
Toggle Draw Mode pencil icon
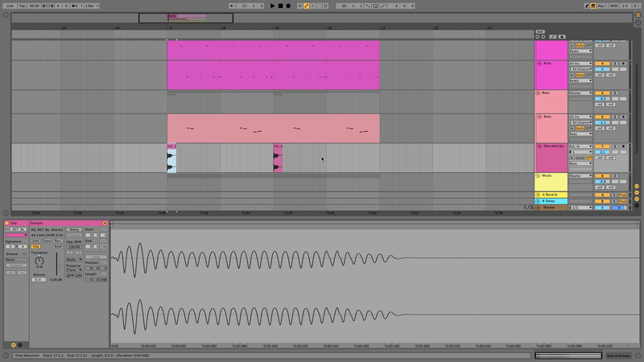(x=587, y=6)
